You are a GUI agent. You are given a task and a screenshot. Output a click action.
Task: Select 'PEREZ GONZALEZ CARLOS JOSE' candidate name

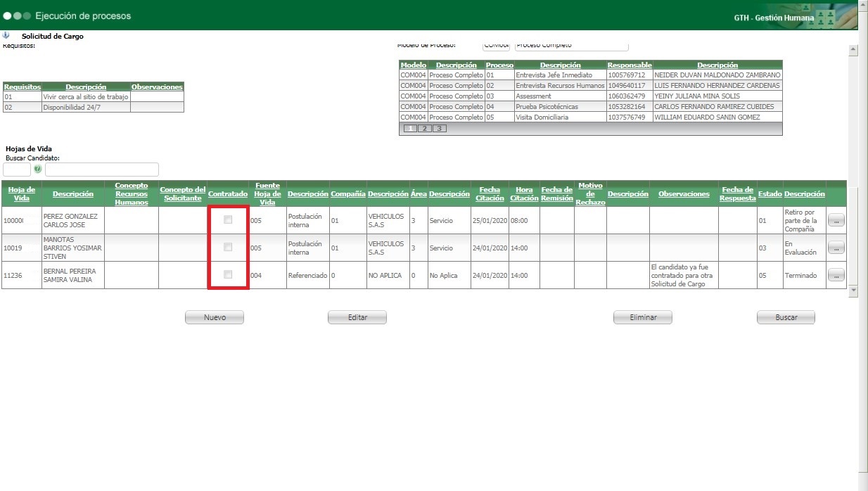(x=72, y=220)
